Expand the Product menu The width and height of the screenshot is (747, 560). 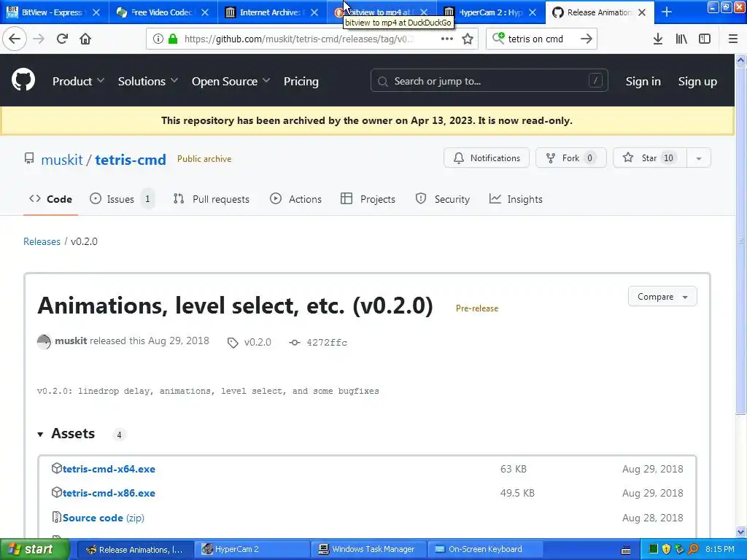(78, 82)
